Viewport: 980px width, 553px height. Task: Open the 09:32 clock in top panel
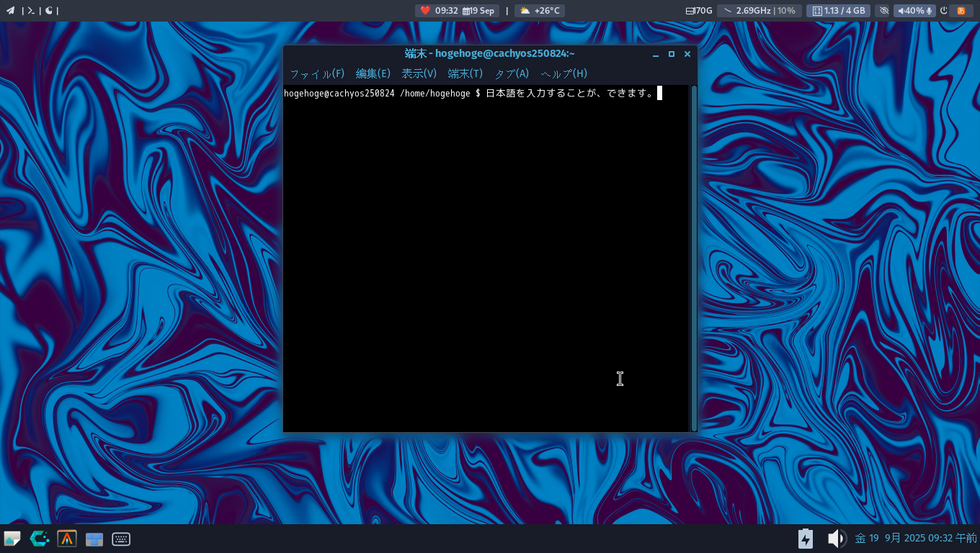[x=447, y=11]
